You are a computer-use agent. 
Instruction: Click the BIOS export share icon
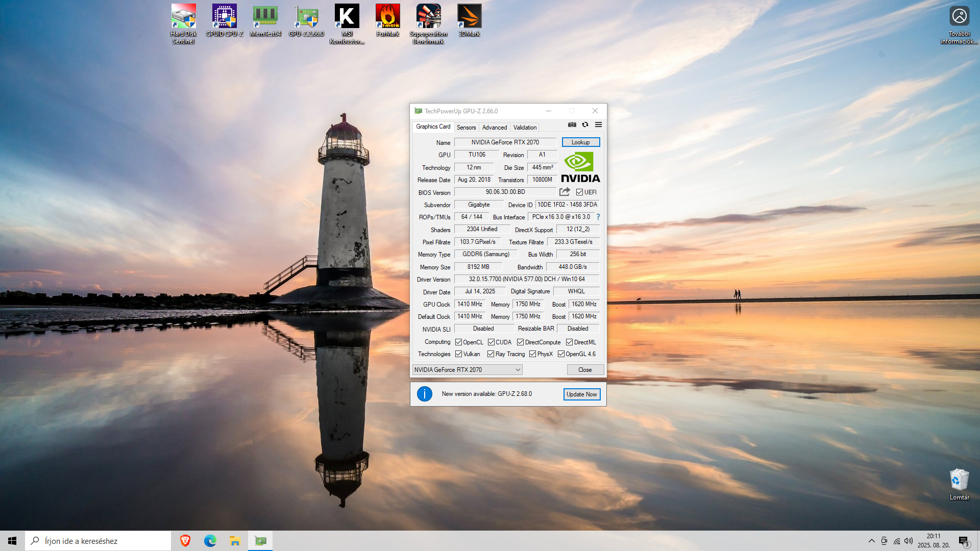(x=565, y=192)
